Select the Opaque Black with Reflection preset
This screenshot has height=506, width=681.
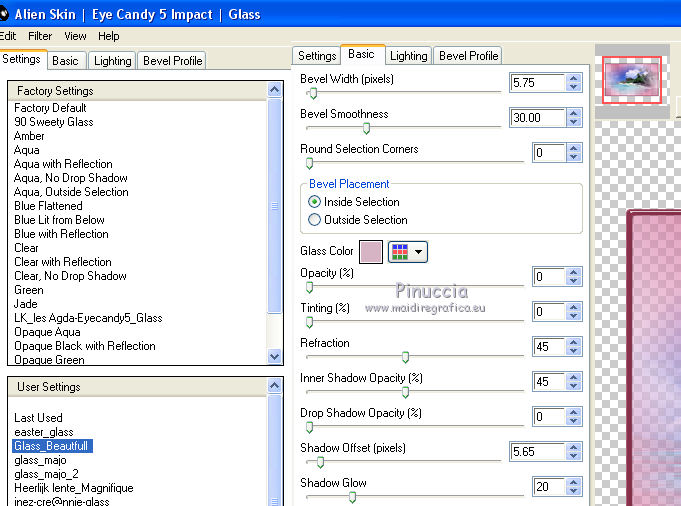click(85, 346)
